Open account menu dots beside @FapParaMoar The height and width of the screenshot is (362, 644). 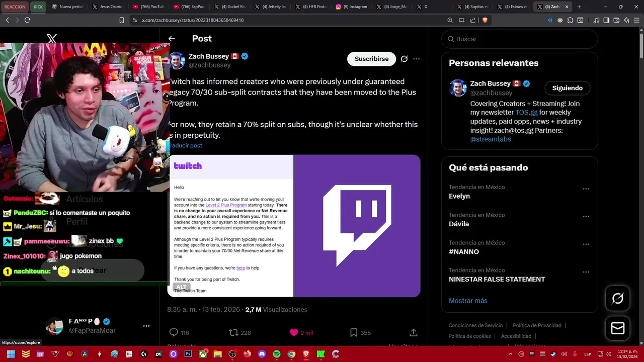[146, 326]
